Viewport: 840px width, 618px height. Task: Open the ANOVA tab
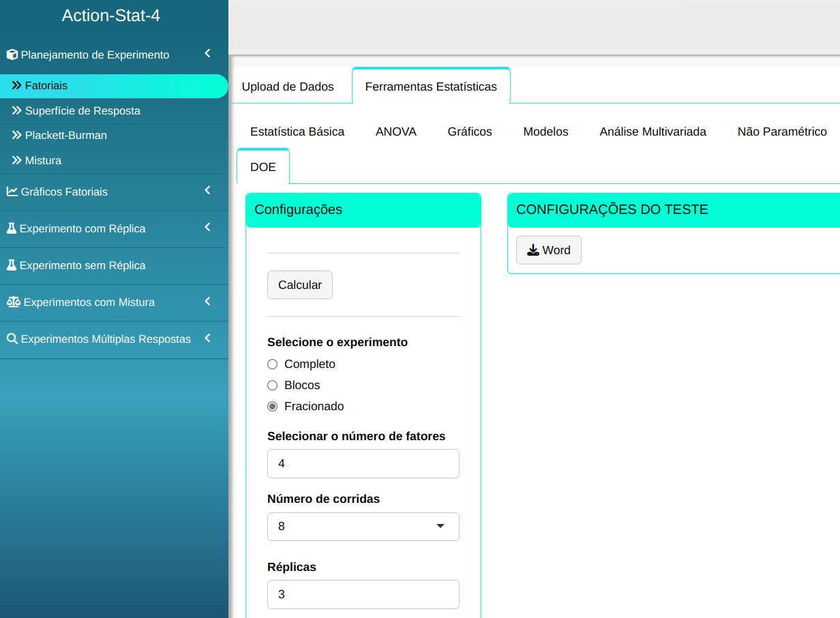(395, 132)
